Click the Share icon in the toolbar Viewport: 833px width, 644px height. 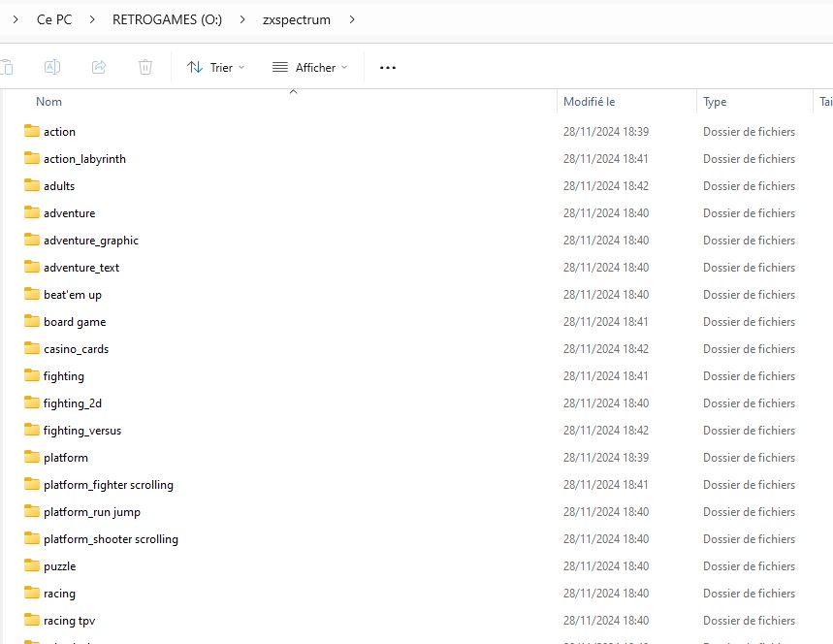99,67
